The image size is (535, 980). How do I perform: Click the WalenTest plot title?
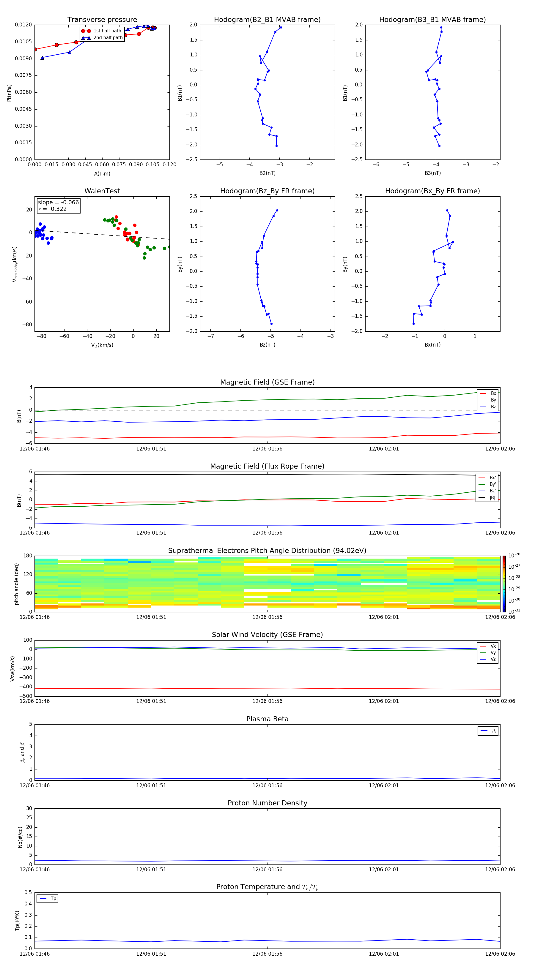click(102, 191)
